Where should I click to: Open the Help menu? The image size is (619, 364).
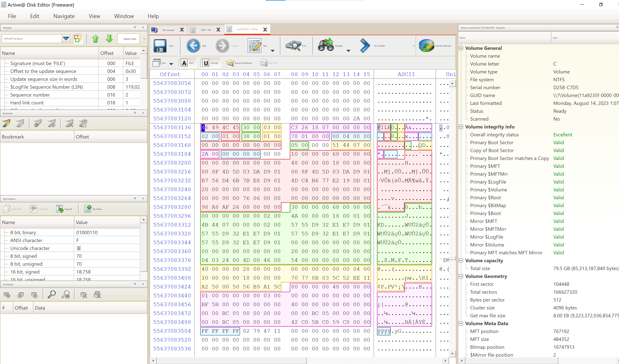tap(153, 16)
